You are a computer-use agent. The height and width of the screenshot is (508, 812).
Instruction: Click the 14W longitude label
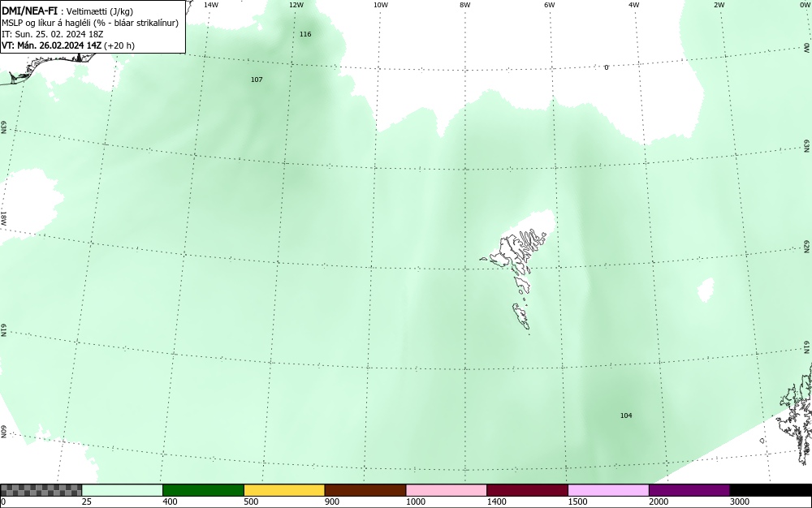211,5
